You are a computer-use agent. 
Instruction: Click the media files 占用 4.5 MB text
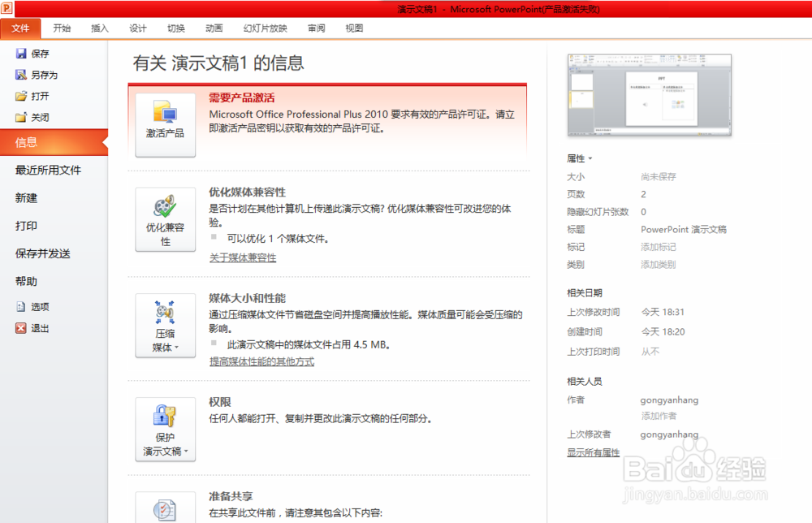(x=309, y=344)
